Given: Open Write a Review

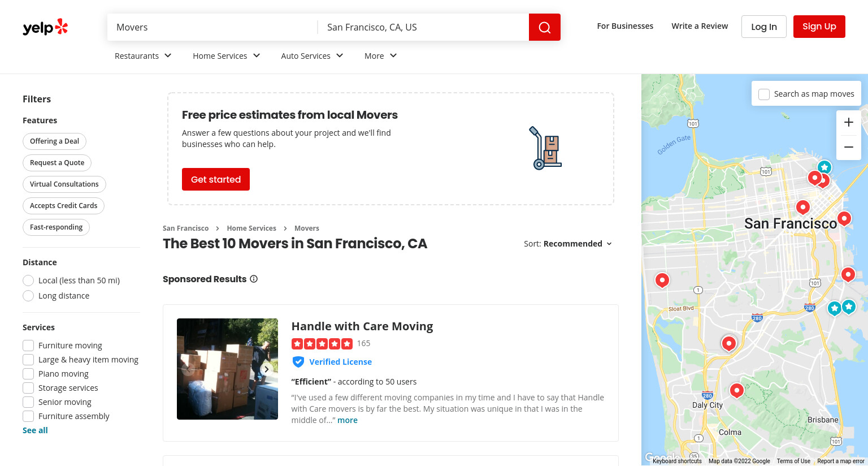Looking at the screenshot, I should tap(700, 26).
